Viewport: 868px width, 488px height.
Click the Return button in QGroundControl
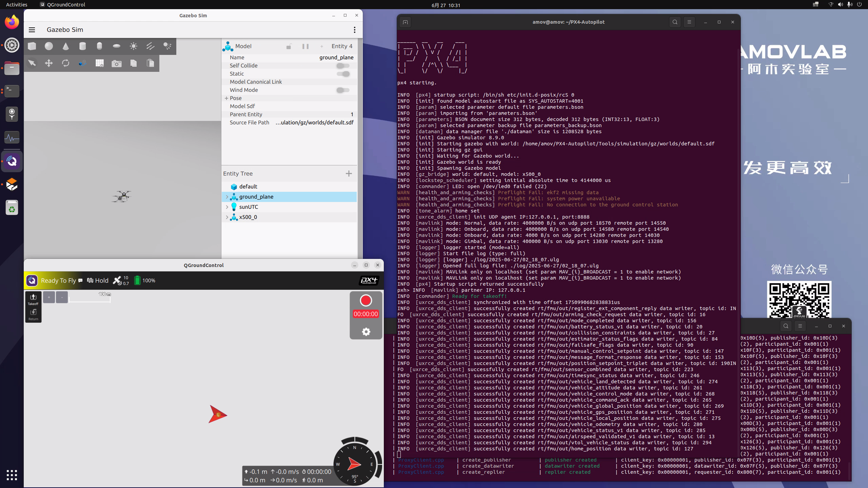(33, 314)
